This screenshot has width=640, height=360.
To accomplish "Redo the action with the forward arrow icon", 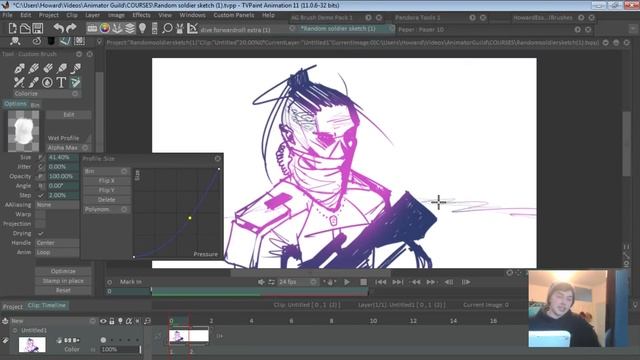I will 71,28.
